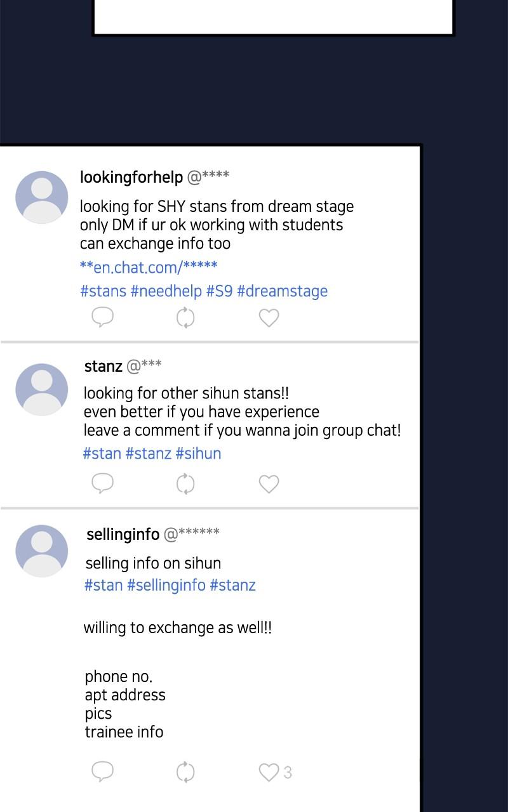Repost the stanz post
This screenshot has width=508, height=812.
(x=185, y=484)
